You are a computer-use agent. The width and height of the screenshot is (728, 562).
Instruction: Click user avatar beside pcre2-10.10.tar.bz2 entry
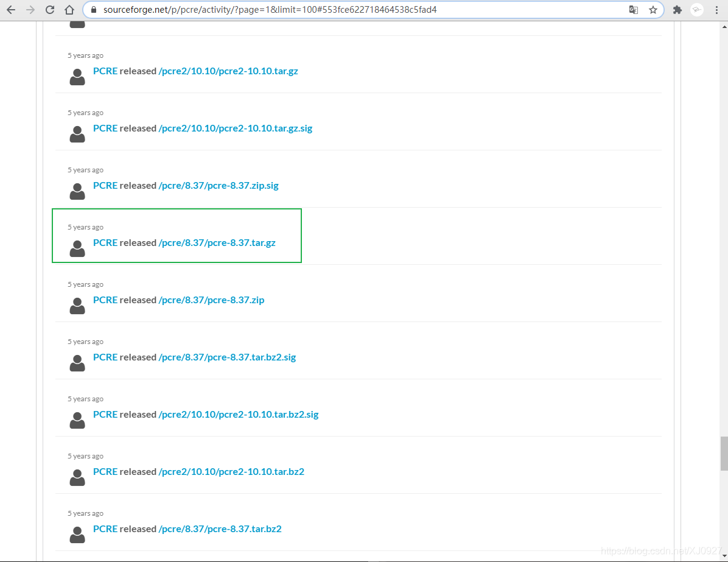click(x=77, y=477)
